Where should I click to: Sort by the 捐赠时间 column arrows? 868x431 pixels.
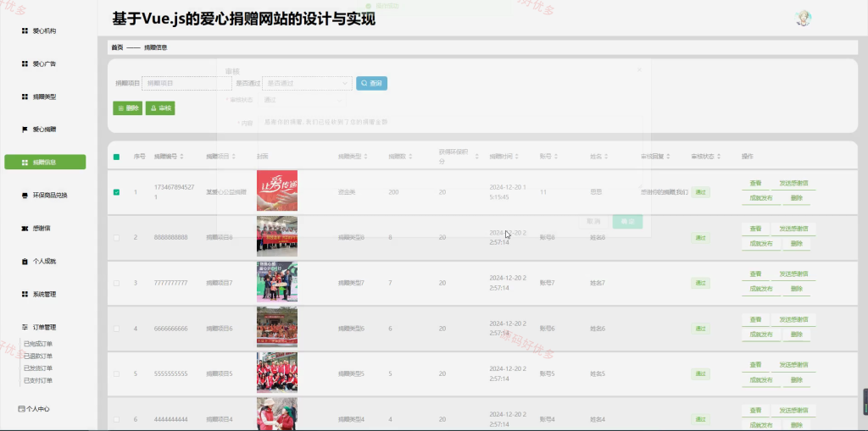516,157
